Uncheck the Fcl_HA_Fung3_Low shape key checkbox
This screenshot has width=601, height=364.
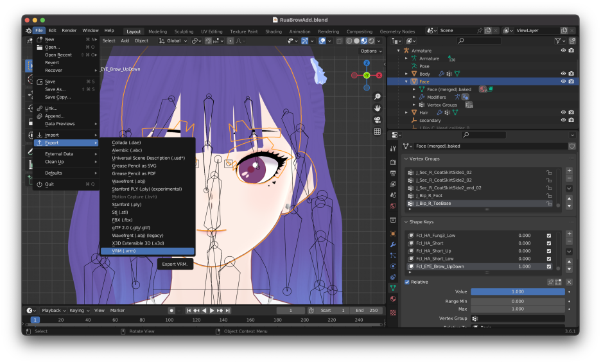point(549,236)
